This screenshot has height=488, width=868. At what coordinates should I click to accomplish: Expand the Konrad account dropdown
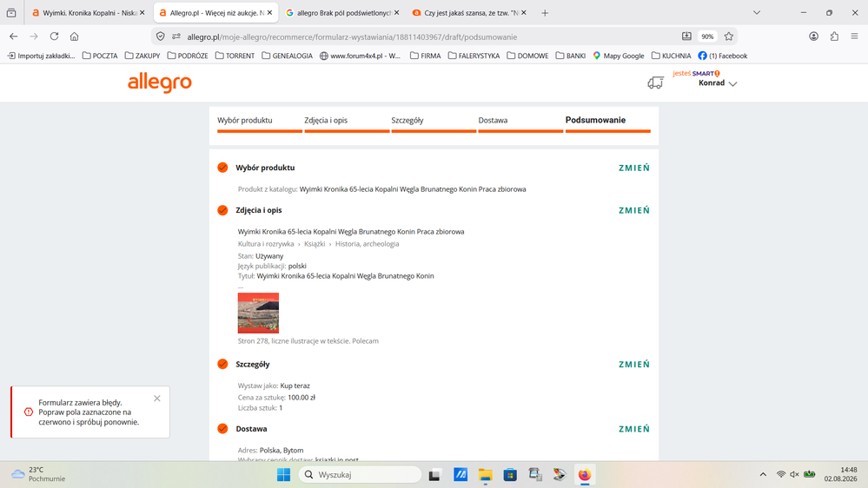tap(718, 83)
